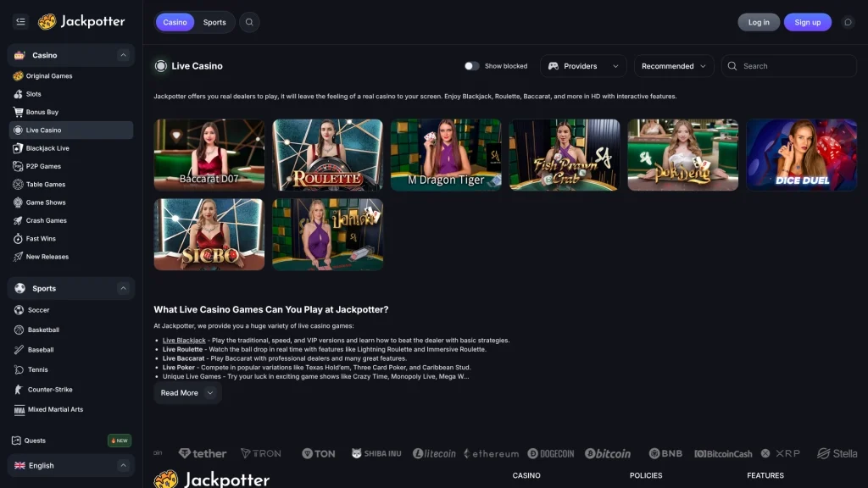Toggle the search magnifier next to Sports

coord(249,22)
